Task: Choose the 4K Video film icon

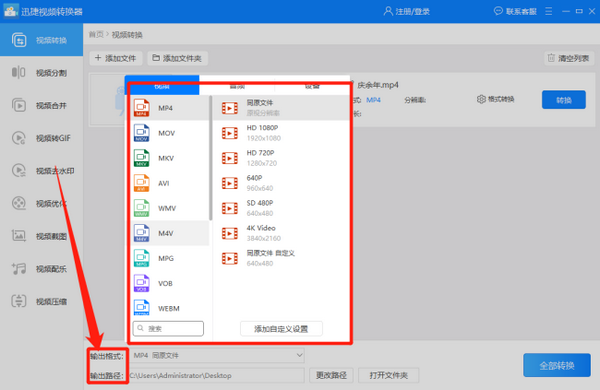Action: coord(230,233)
